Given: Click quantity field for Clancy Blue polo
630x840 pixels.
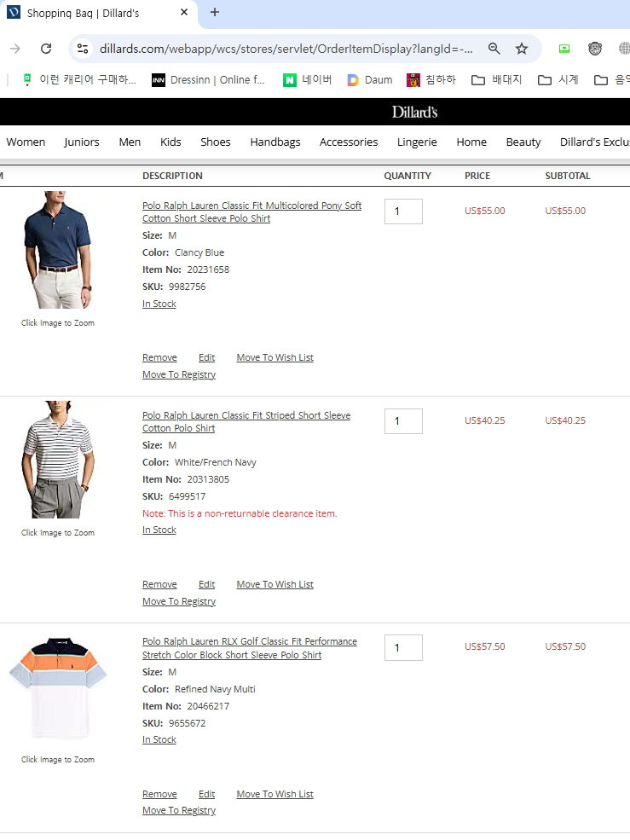Looking at the screenshot, I should pos(403,211).
